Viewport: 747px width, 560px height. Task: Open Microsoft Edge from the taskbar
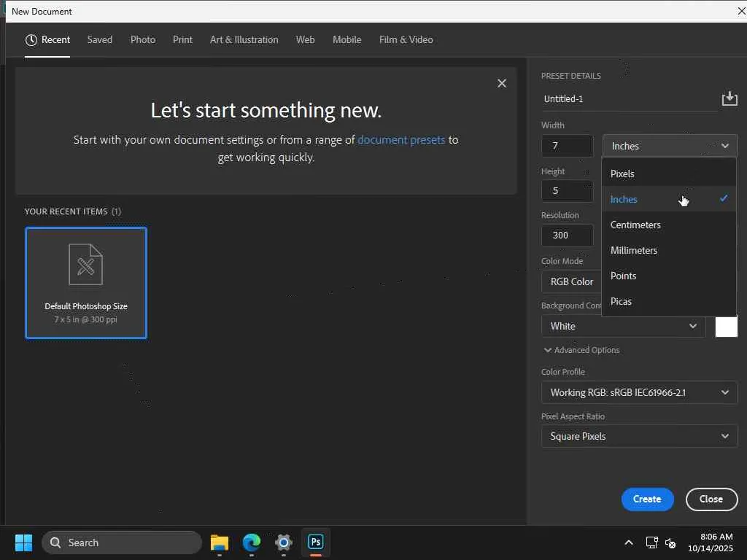tap(252, 542)
